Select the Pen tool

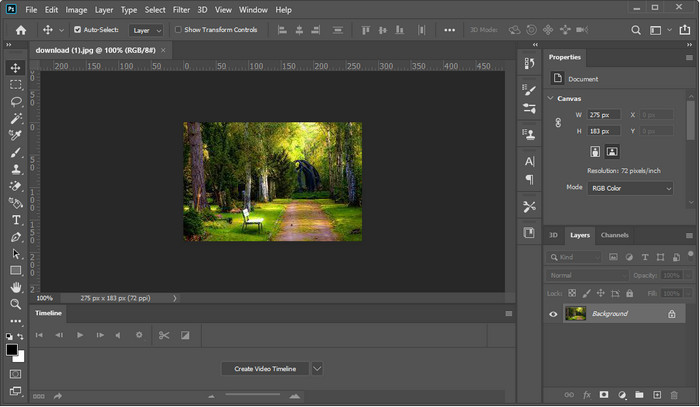click(16, 237)
